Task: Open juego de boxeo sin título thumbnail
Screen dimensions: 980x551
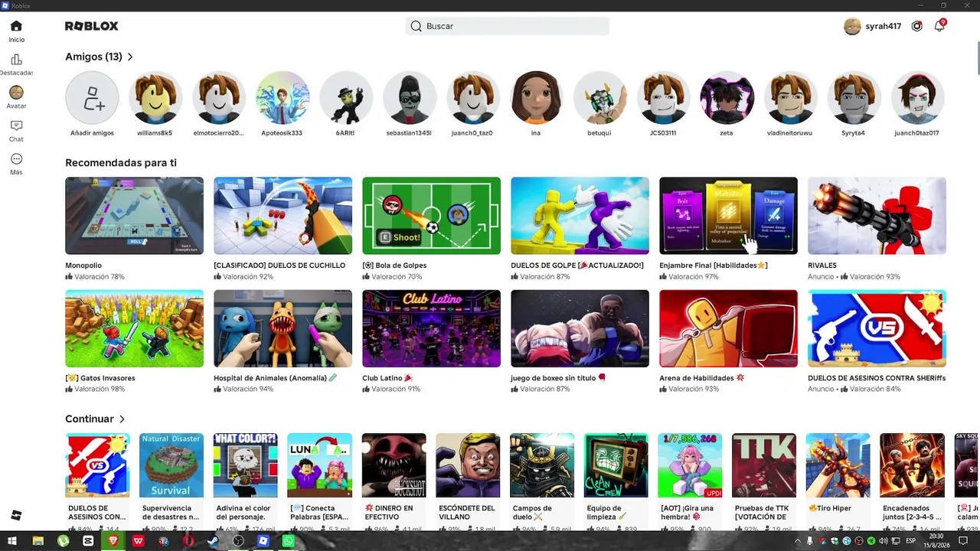Action: 580,328
